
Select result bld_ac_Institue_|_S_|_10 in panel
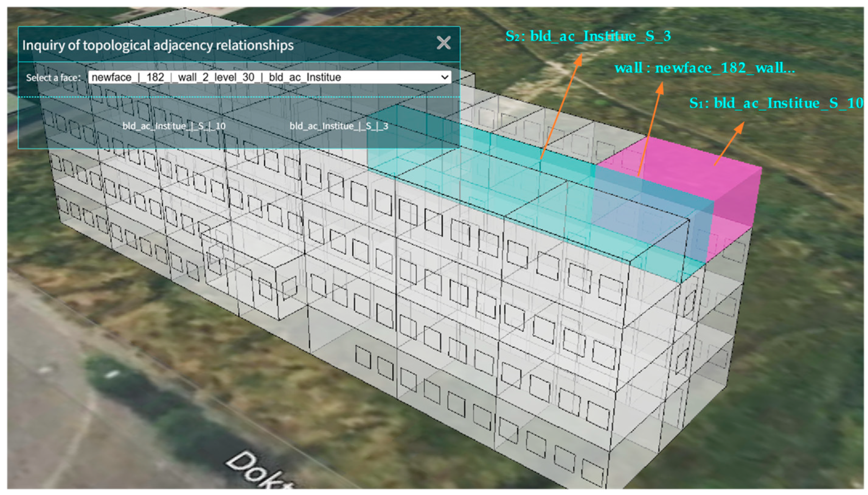pos(174,126)
